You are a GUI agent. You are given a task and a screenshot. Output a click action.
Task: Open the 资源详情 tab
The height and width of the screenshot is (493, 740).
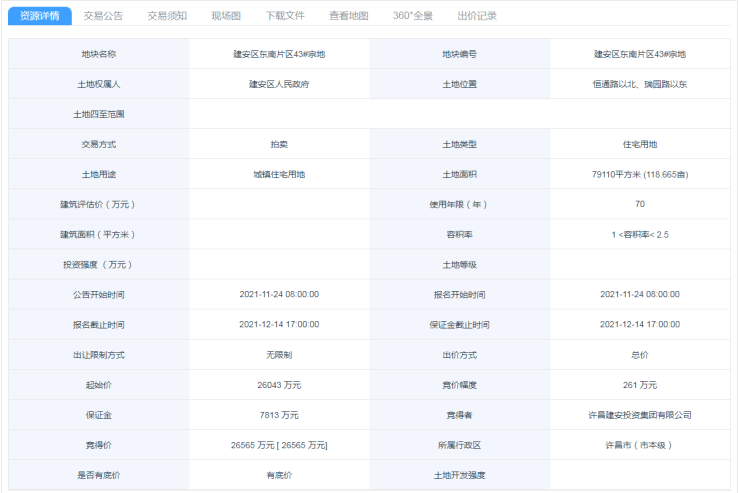(40, 16)
